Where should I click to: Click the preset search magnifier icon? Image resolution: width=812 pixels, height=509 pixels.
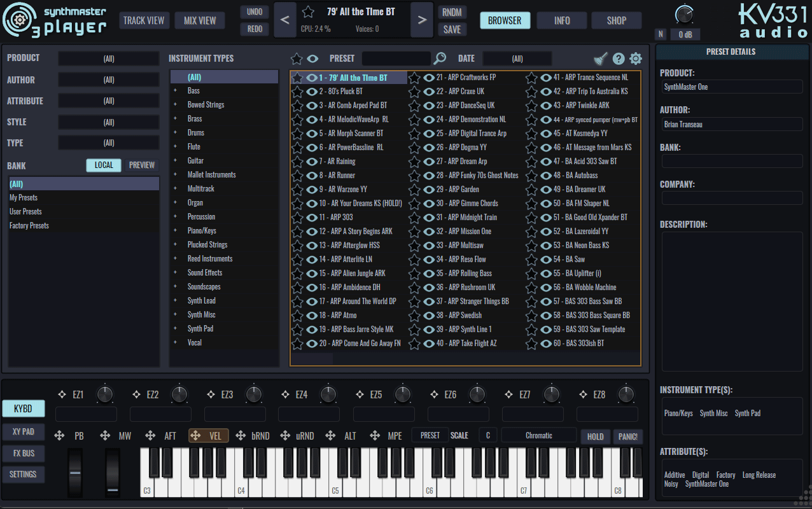pos(440,59)
